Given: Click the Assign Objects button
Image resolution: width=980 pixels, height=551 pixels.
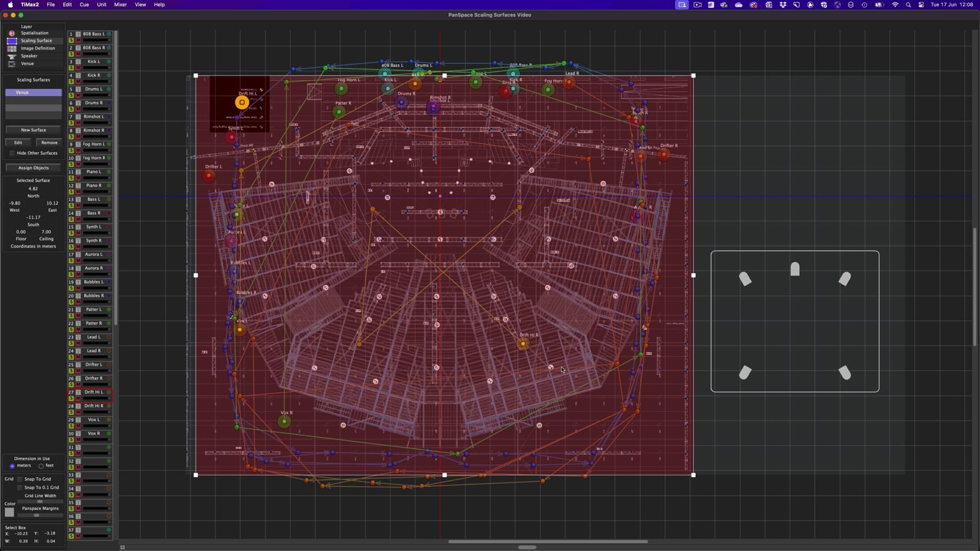Looking at the screenshot, I should coord(33,168).
